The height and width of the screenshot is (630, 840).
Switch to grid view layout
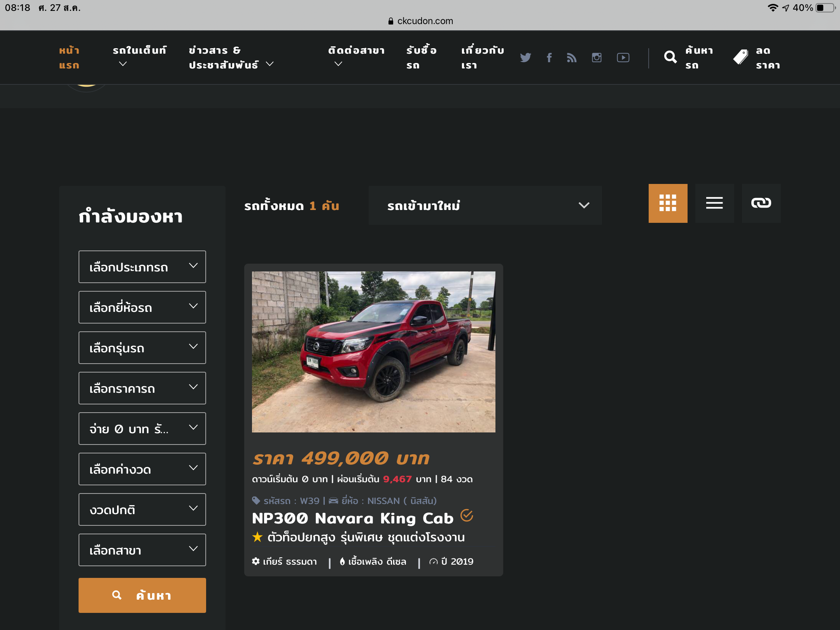[x=668, y=203]
